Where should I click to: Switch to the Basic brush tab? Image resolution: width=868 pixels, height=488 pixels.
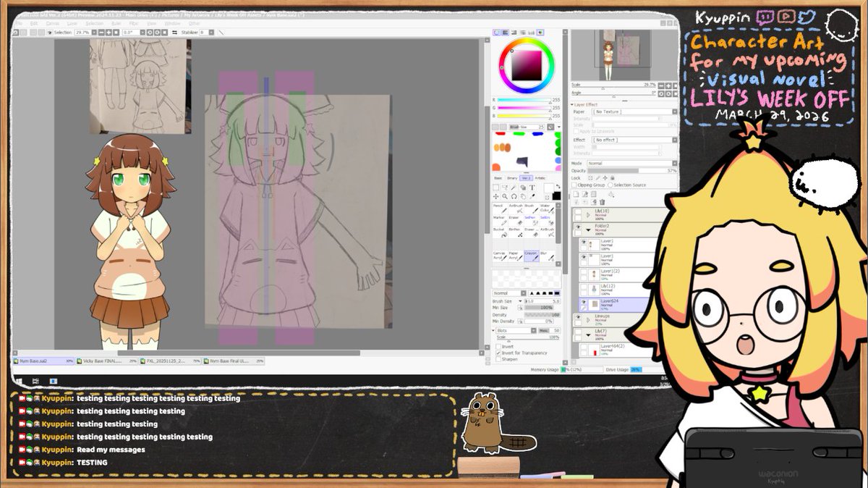point(498,178)
